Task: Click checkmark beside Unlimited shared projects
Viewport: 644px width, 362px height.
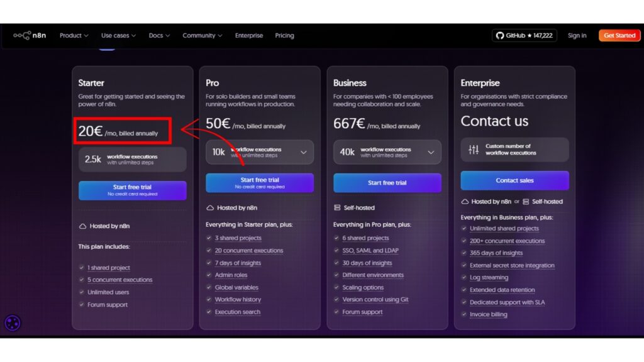Action: tap(464, 229)
